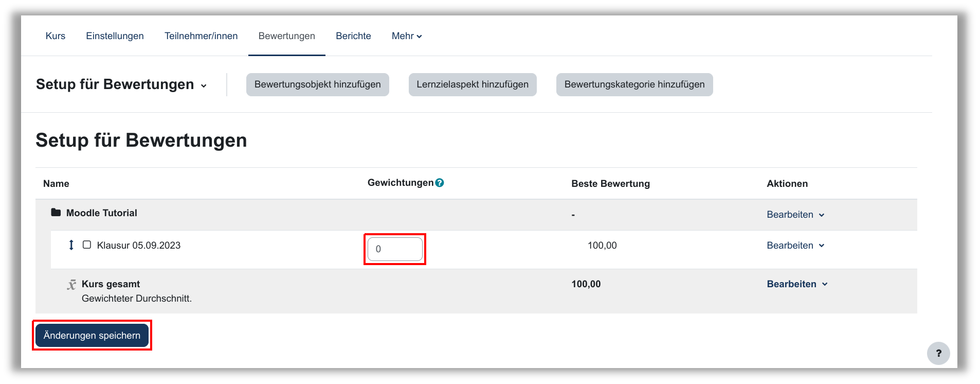Click the x-bar aggregation icon beside Kurs gesamt
The height and width of the screenshot is (384, 980).
click(71, 285)
